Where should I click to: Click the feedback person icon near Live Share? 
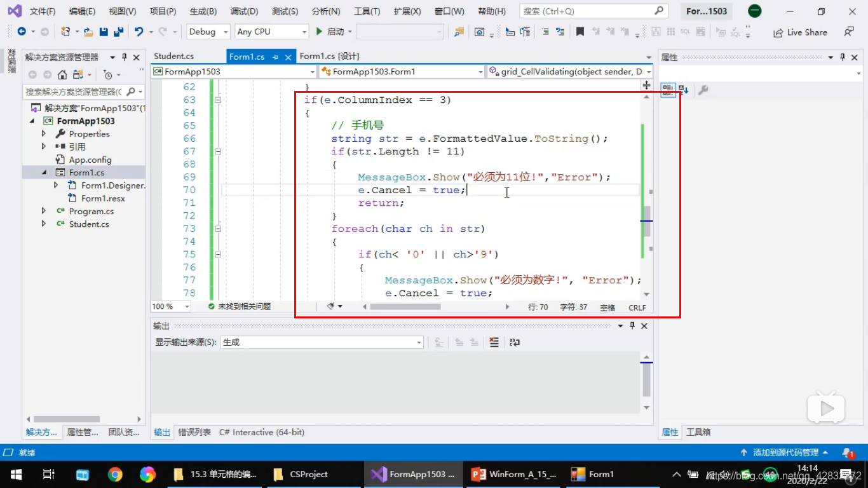point(849,32)
